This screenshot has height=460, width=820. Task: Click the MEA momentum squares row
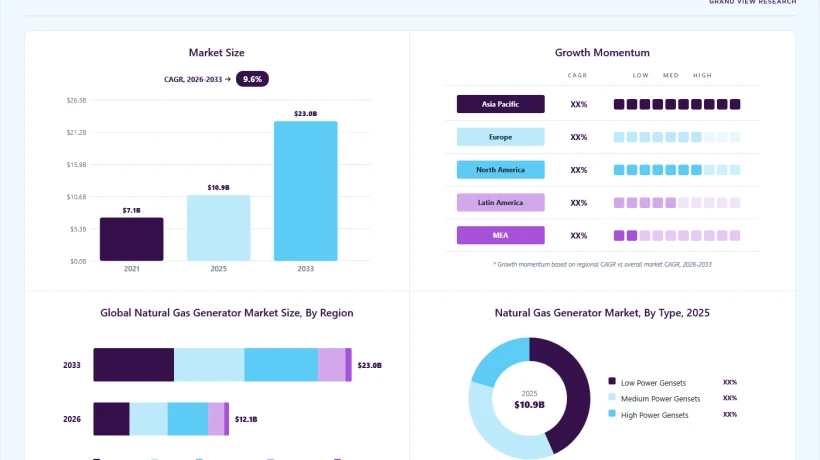pyautogui.click(x=677, y=236)
